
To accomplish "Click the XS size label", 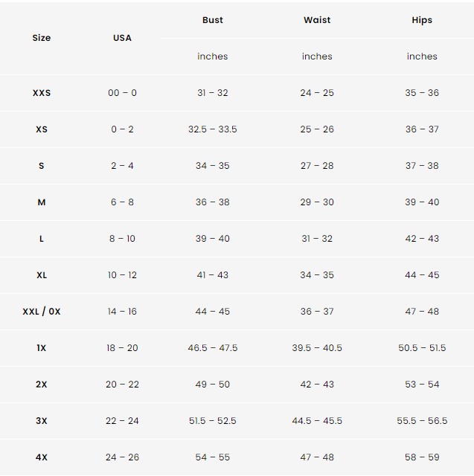I will click(42, 129).
